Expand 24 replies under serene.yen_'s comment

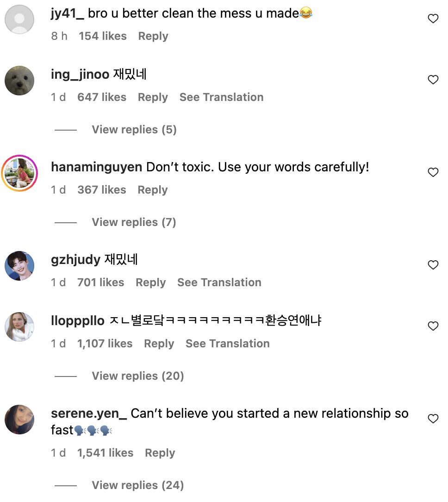pos(137,485)
